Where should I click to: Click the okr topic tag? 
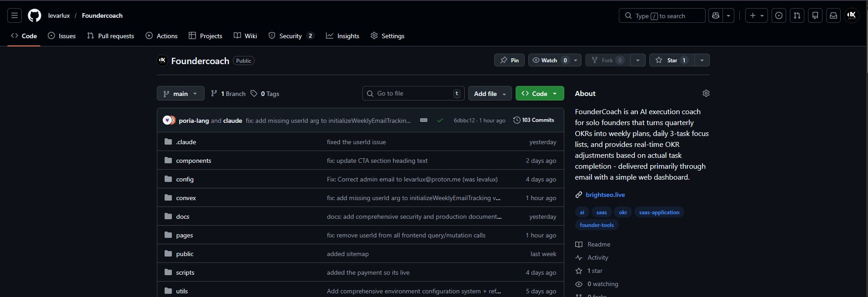click(623, 212)
